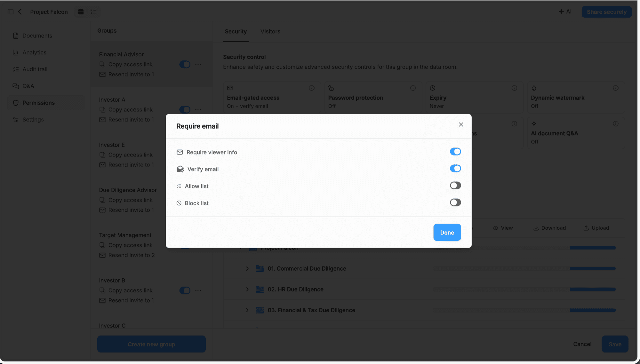
Task: Expand 03. Financial & Tax Due Diligence folder
Action: pyautogui.click(x=247, y=310)
